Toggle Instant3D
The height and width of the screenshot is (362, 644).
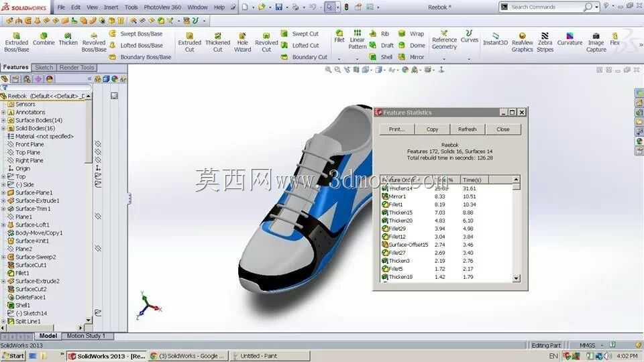(x=495, y=39)
